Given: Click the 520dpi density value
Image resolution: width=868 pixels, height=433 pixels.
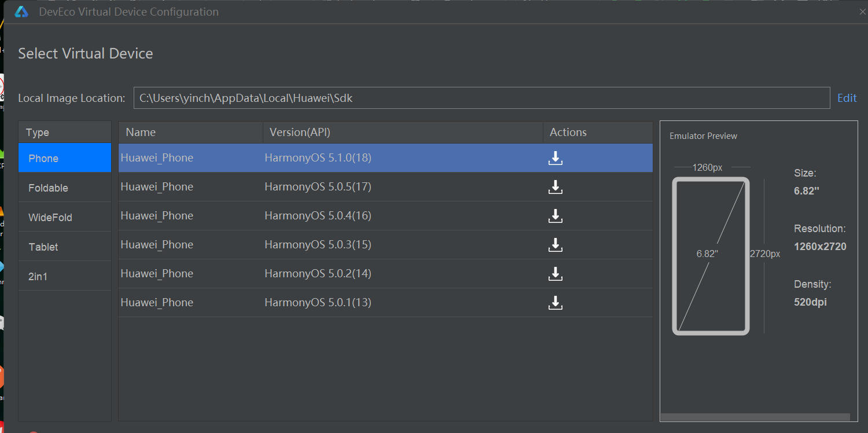Looking at the screenshot, I should point(810,302).
